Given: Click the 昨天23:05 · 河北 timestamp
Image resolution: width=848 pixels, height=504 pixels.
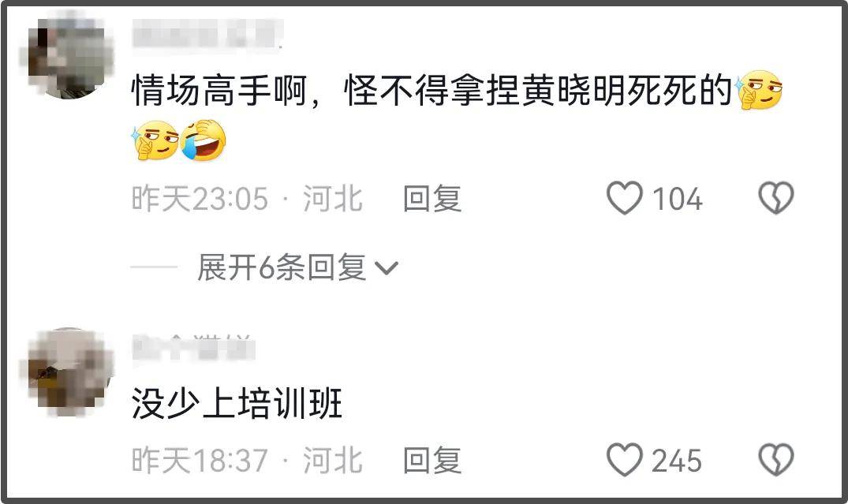Looking at the screenshot, I should [247, 198].
